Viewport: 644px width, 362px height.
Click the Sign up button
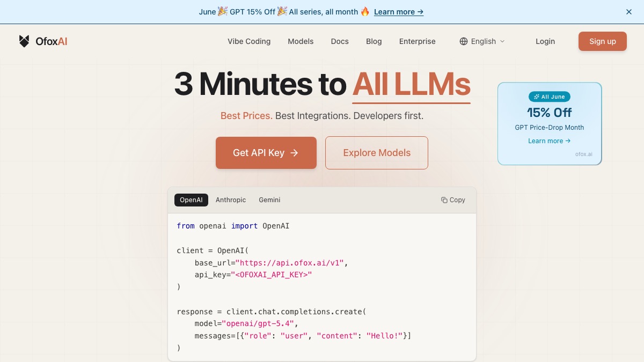tap(603, 41)
